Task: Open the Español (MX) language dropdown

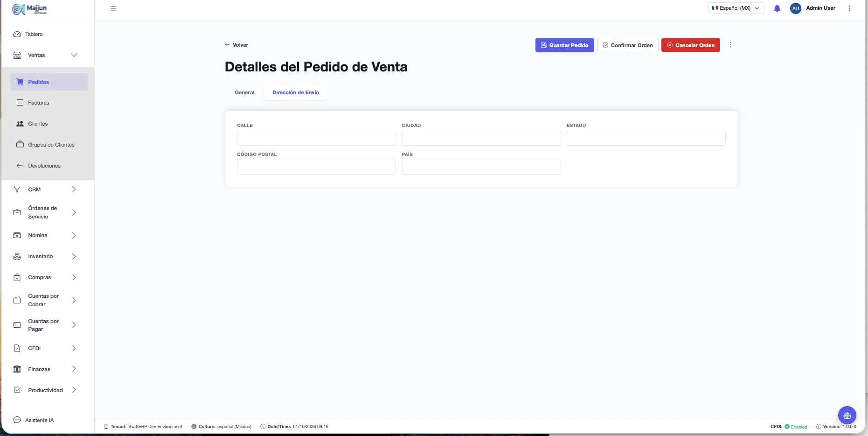Action: [736, 8]
